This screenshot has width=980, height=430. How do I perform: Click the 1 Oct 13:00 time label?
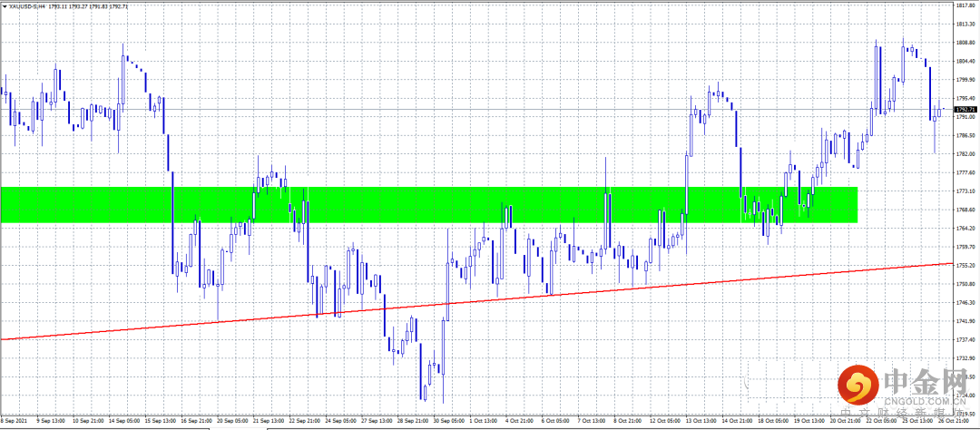[x=484, y=421]
